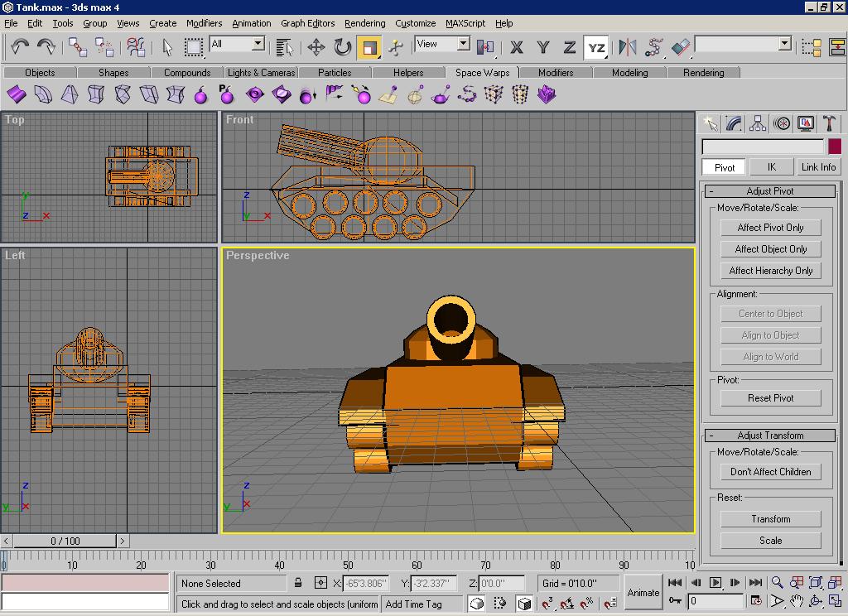Viewport: 848px width, 616px height.
Task: Open the Graph Editors menu
Action: click(x=308, y=23)
